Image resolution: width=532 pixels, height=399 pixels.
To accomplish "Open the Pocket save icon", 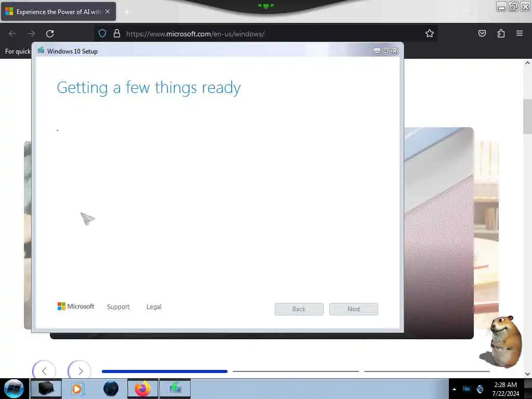I will [482, 33].
